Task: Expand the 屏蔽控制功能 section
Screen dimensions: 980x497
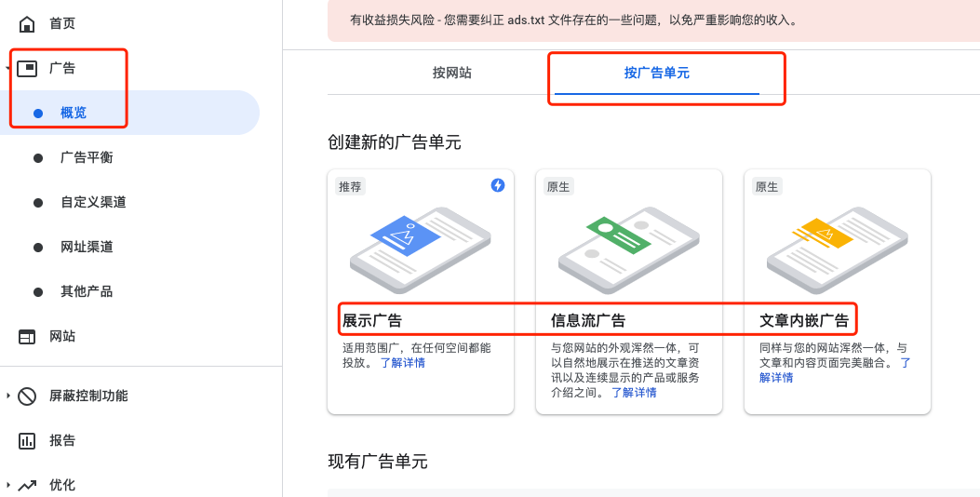Action: pyautogui.click(x=7, y=396)
